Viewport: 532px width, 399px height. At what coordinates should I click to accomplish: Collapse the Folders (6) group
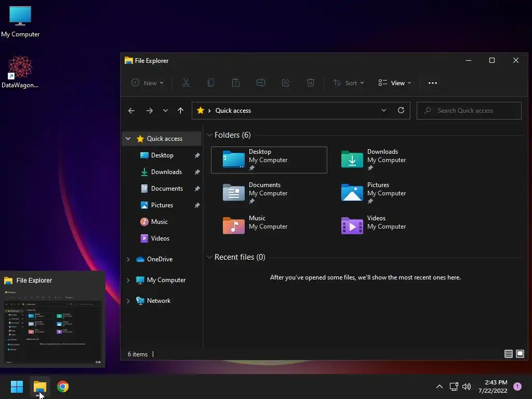pyautogui.click(x=209, y=135)
